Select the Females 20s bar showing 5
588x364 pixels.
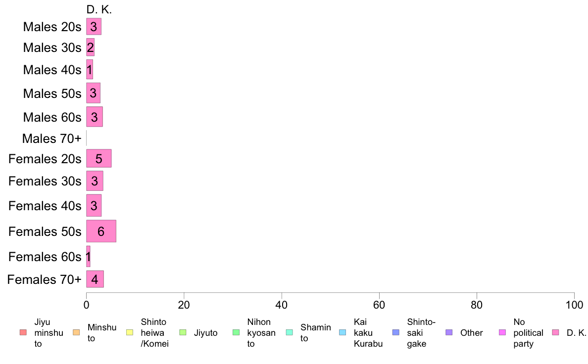(99, 159)
